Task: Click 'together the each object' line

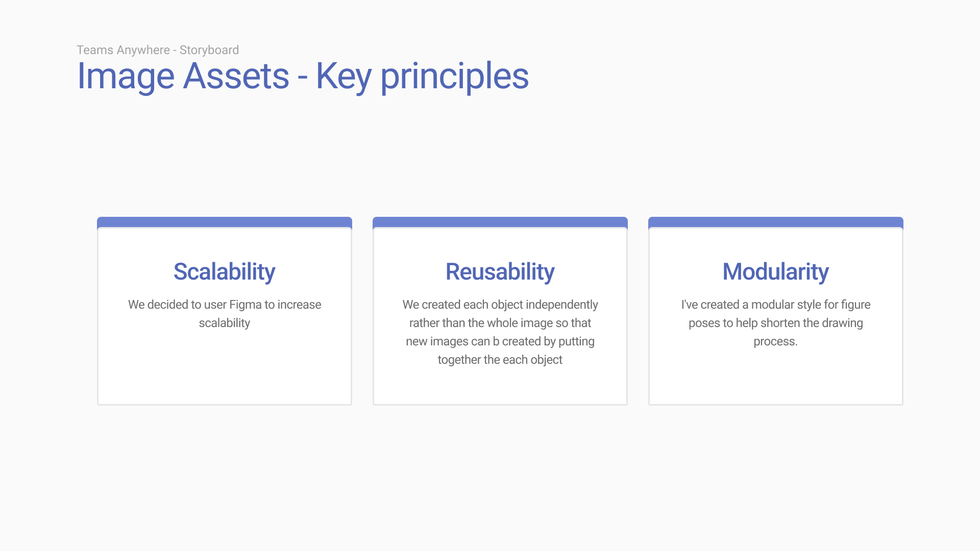Action: pos(500,360)
